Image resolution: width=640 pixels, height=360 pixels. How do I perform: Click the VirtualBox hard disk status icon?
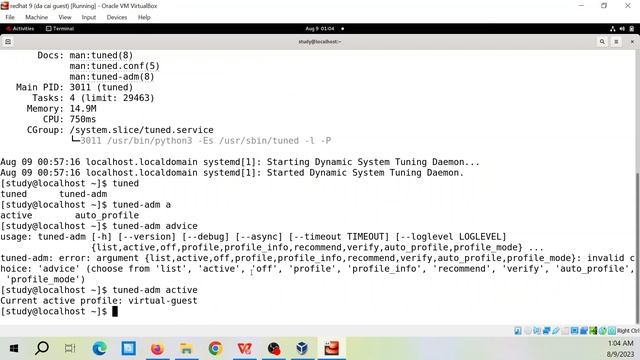click(518, 331)
